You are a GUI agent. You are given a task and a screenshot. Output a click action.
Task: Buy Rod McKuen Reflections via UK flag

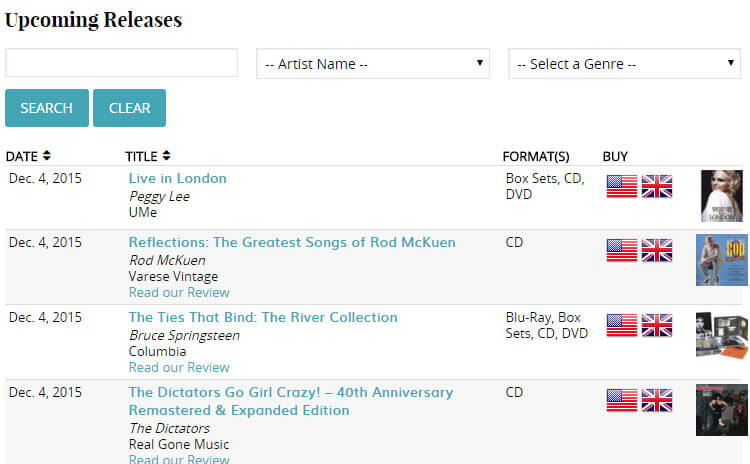pos(657,250)
